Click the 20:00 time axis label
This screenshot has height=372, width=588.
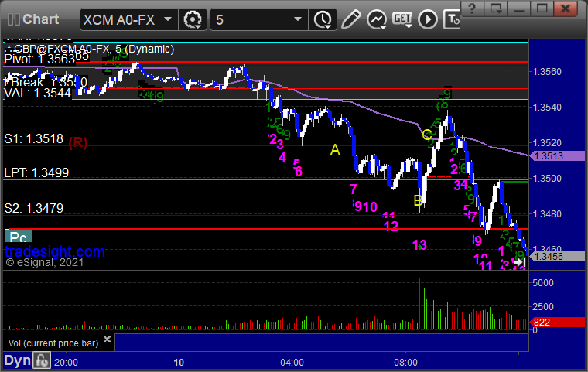tap(66, 363)
